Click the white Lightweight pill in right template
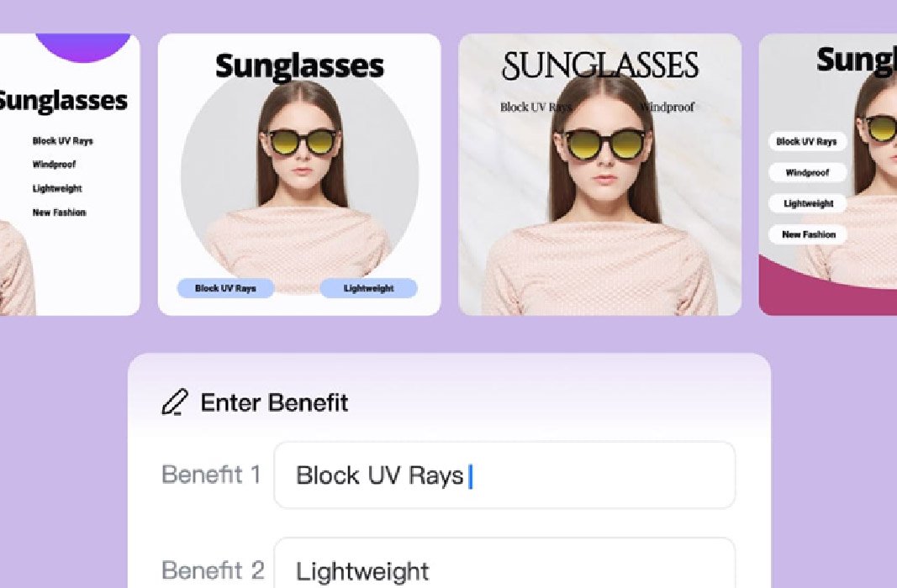Viewport: 897px width, 588px height. (x=807, y=203)
